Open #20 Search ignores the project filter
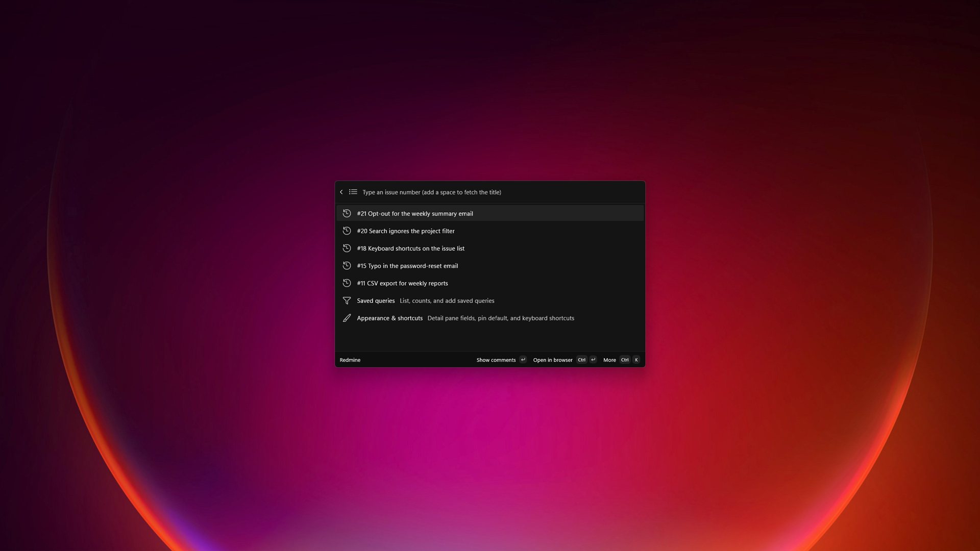This screenshot has width=980, height=551. [x=490, y=231]
